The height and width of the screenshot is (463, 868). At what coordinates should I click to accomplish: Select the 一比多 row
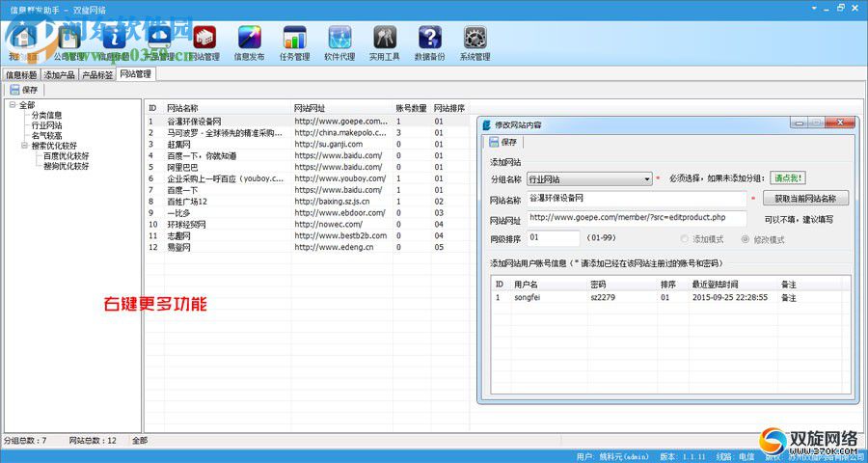pos(308,212)
